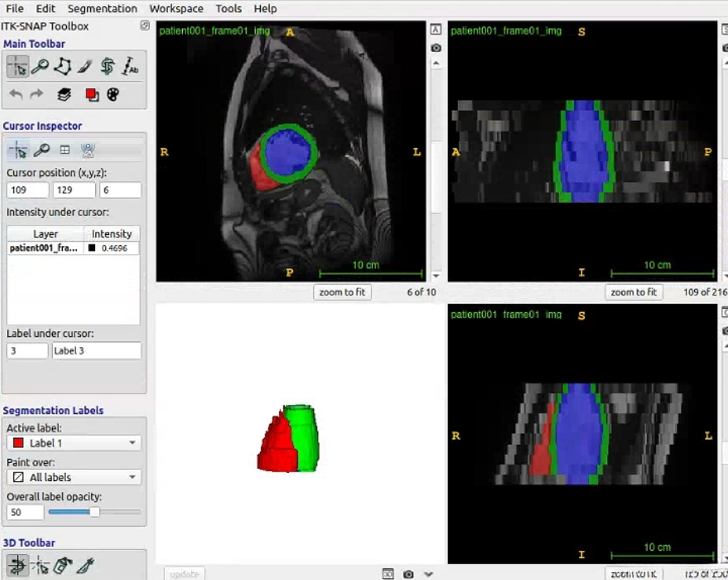The height and width of the screenshot is (580, 728).
Task: Open the Workspace menu
Action: [176, 9]
